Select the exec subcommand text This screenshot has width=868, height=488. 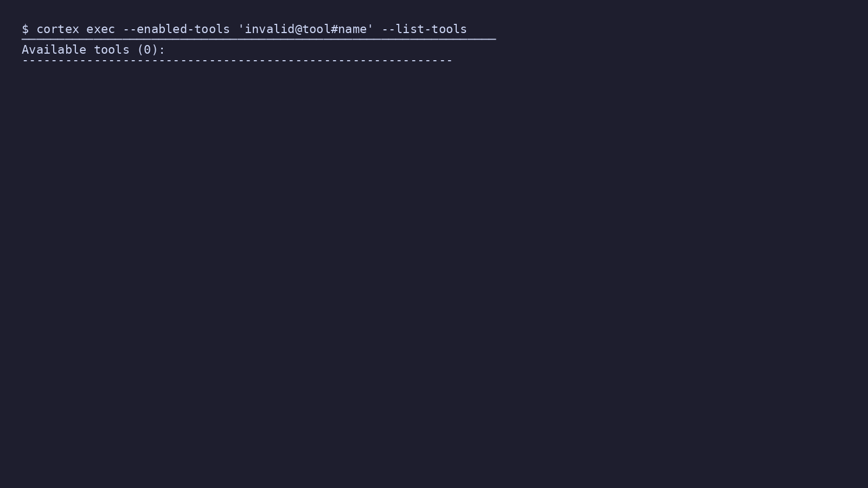coord(100,29)
